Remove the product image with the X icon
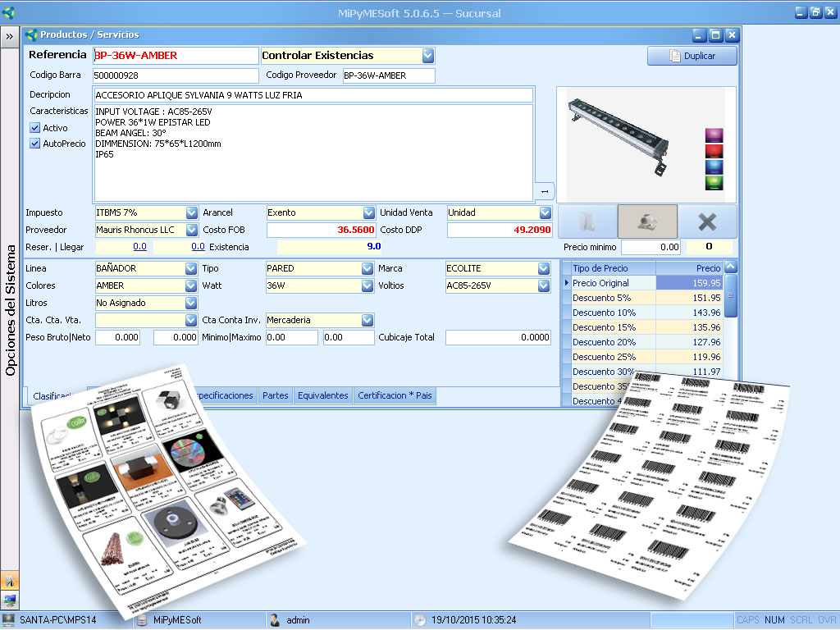 coord(707,221)
